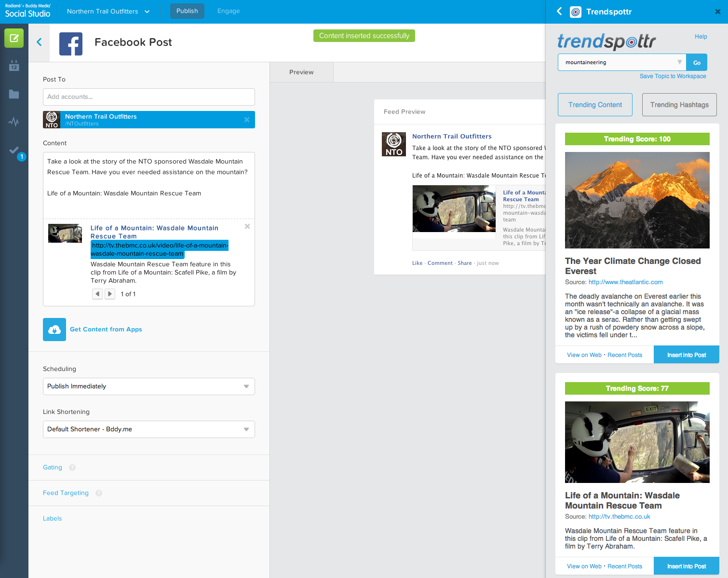The image size is (728, 578).
Task: Remove the attached link preview
Action: pos(247,226)
